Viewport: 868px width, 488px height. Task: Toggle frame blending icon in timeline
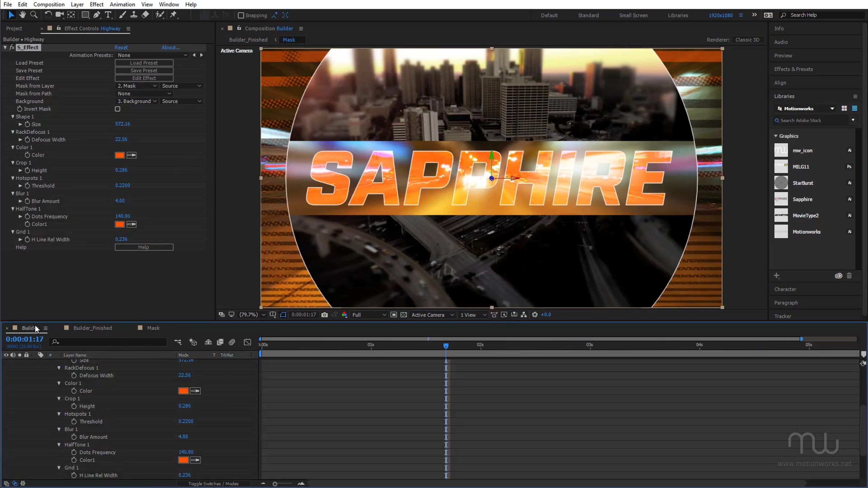pos(220,342)
